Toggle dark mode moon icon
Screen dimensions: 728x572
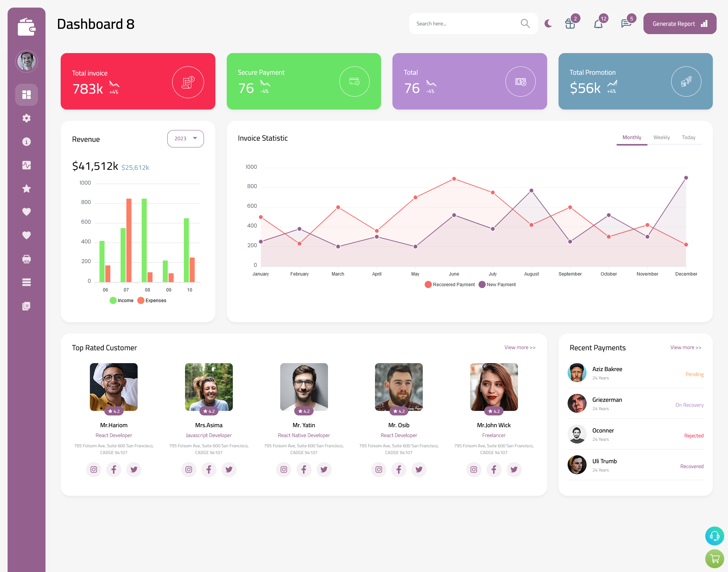pos(548,24)
